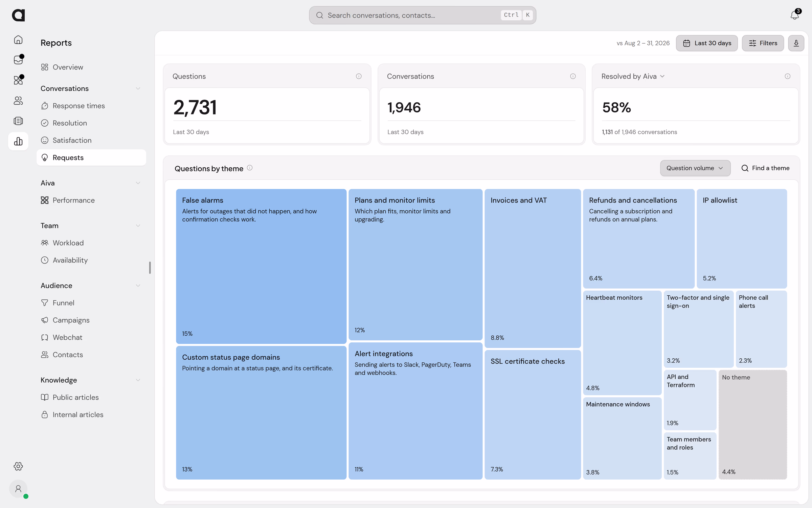Open the user profile avatar
812x508 pixels.
(18, 489)
